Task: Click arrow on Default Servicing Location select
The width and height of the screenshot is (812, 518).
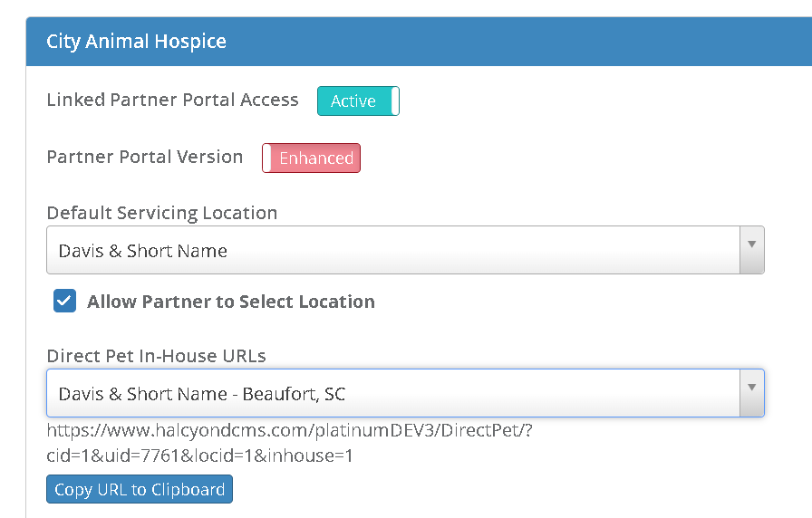Action: pos(751,245)
